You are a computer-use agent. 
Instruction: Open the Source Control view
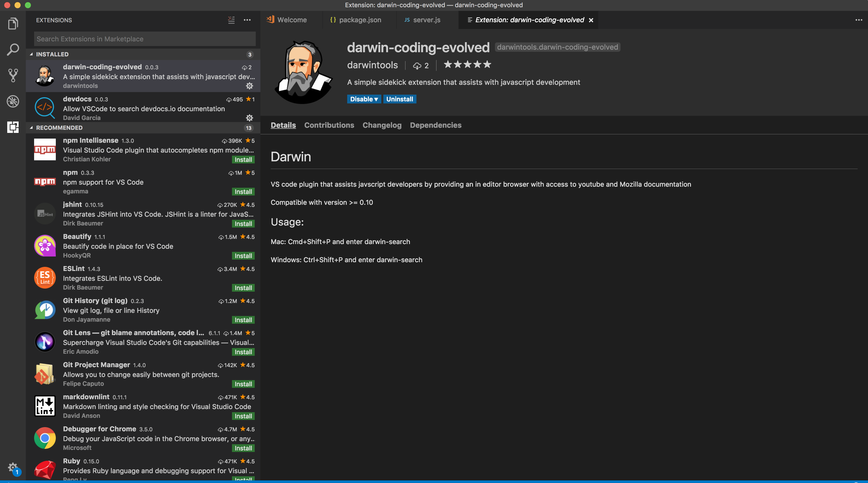click(13, 76)
